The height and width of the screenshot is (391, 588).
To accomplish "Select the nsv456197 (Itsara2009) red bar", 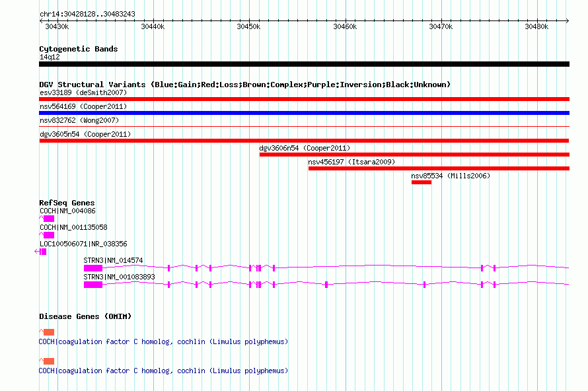I will pyautogui.click(x=439, y=168).
